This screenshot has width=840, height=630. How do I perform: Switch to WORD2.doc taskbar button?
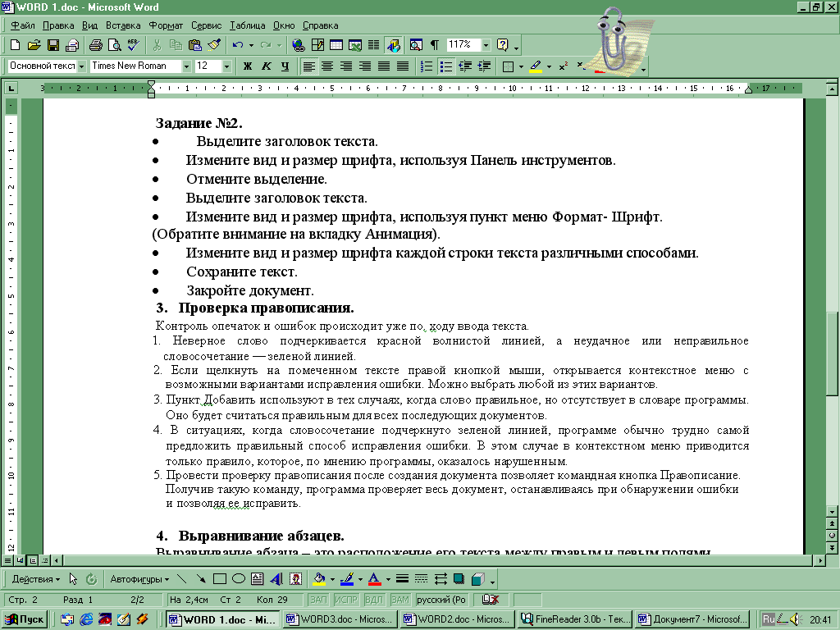click(458, 619)
